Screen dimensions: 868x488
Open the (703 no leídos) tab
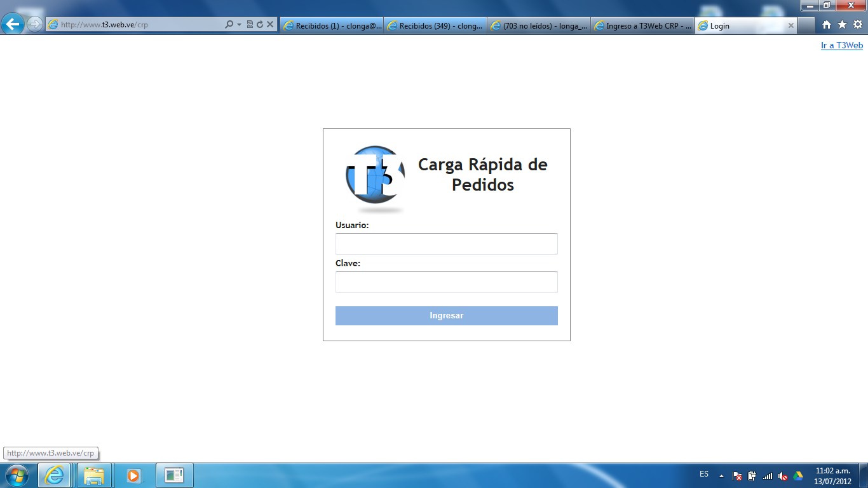(x=539, y=25)
